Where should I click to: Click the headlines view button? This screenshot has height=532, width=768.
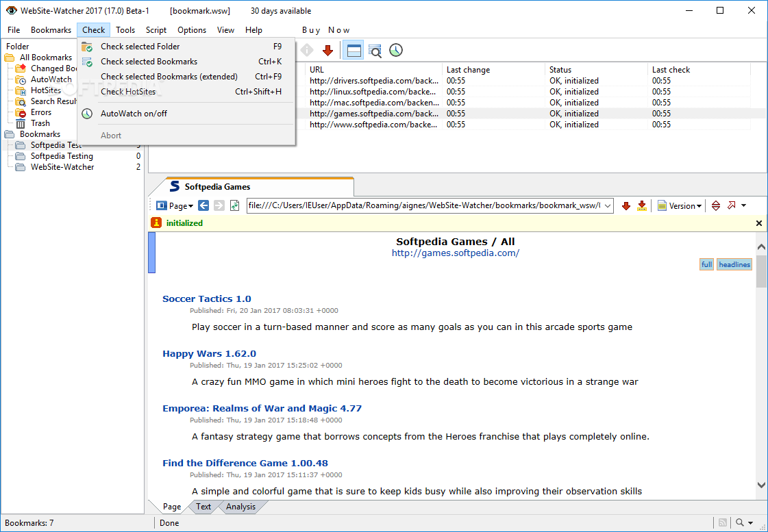[x=734, y=265]
